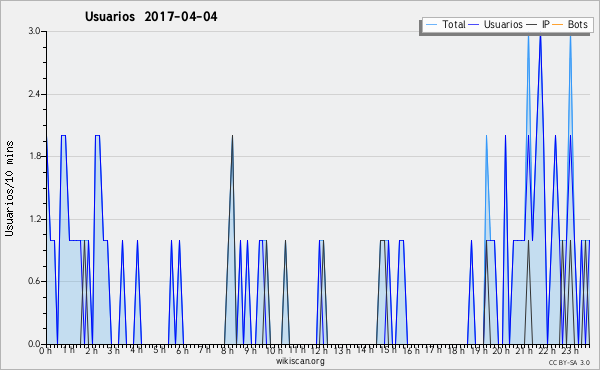The image size is (600, 370).
Task: Click the 8 h tick on time axis
Action: (x=227, y=350)
